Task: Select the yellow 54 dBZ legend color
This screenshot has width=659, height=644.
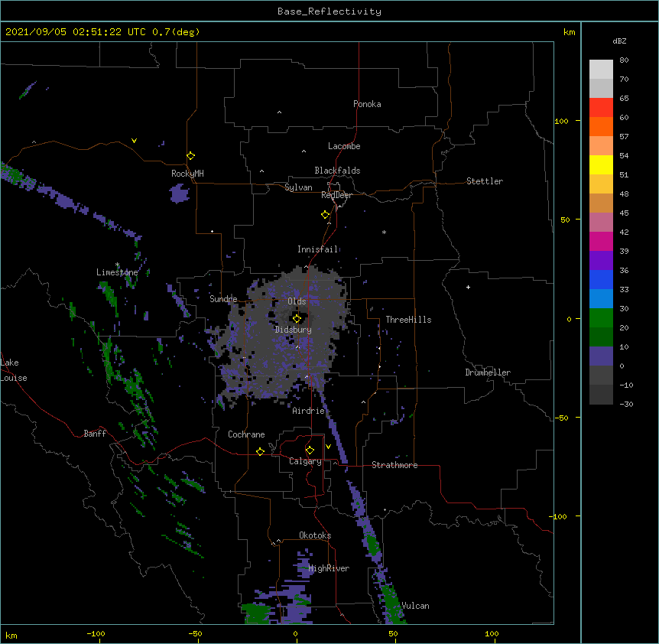Action: 601,164
